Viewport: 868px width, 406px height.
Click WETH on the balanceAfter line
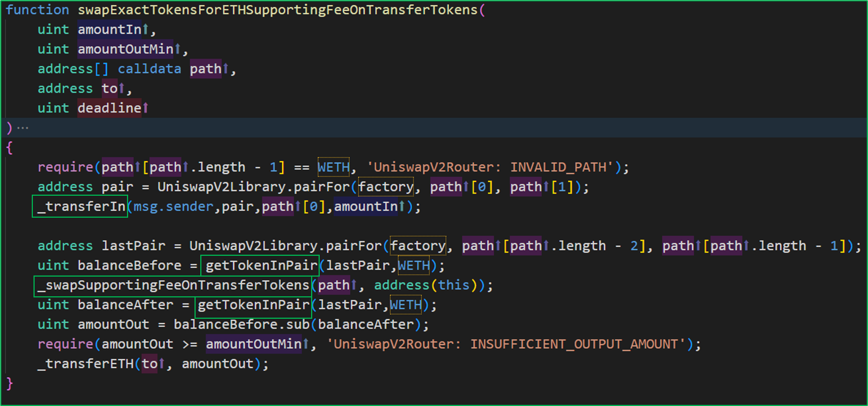406,305
